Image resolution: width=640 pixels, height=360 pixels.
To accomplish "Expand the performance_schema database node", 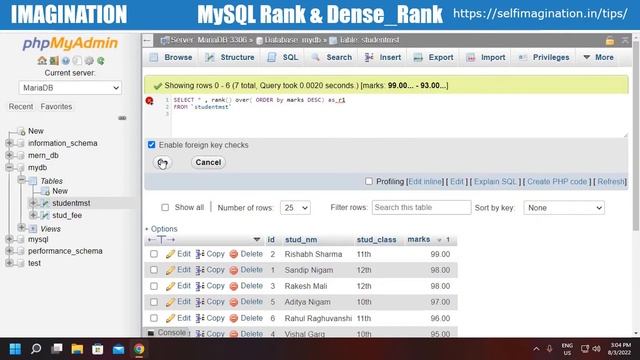I will (9, 251).
